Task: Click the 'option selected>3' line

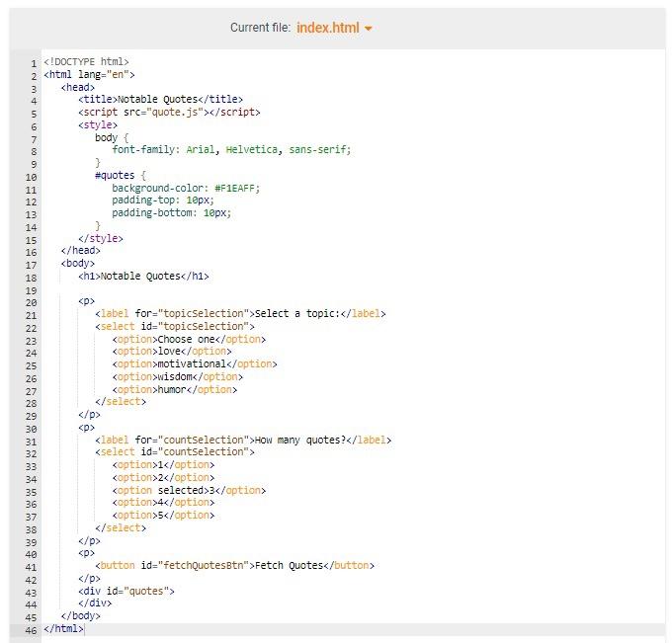Action: pos(189,491)
